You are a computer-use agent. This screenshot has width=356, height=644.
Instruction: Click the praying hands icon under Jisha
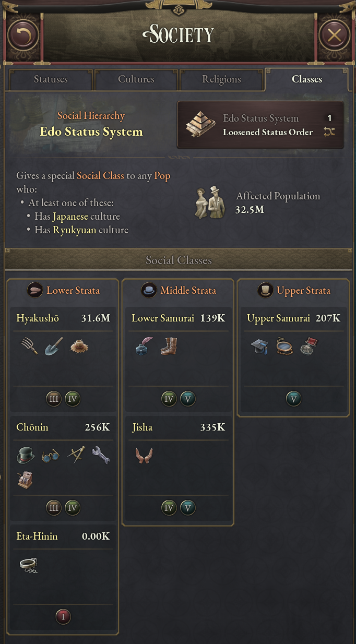[143, 456]
